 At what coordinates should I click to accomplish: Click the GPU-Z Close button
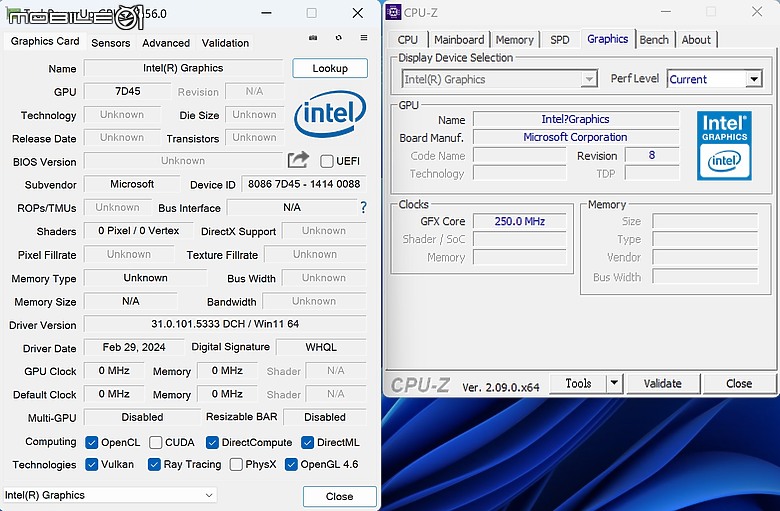(339, 496)
